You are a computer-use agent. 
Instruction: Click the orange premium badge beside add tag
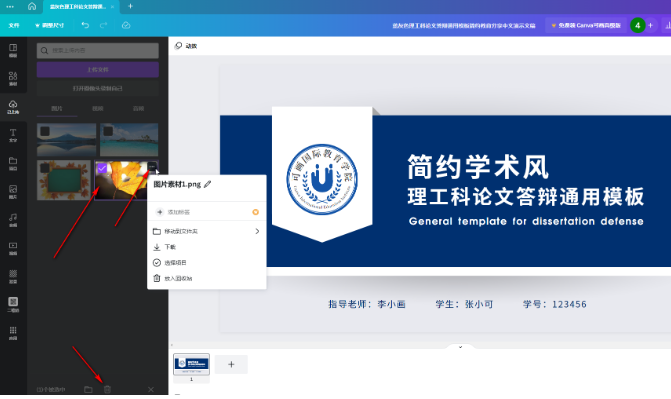pos(255,212)
